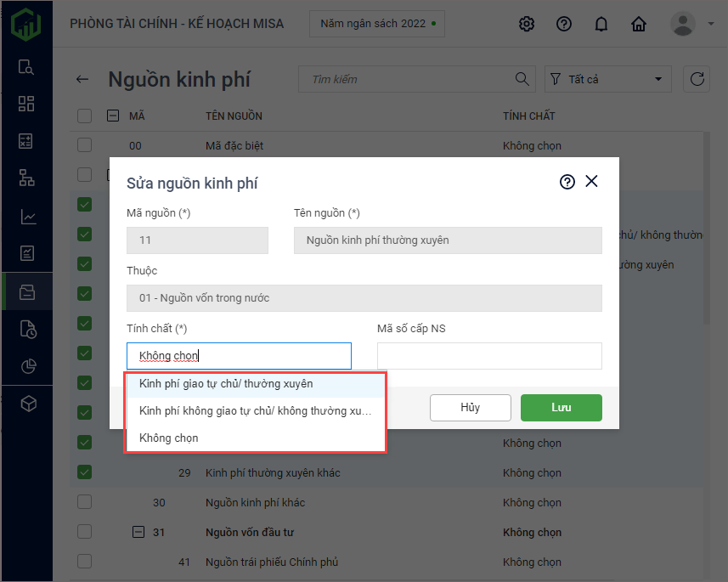Open the calculator sidebar icon
Viewport: 728px width, 582px height.
(27, 141)
